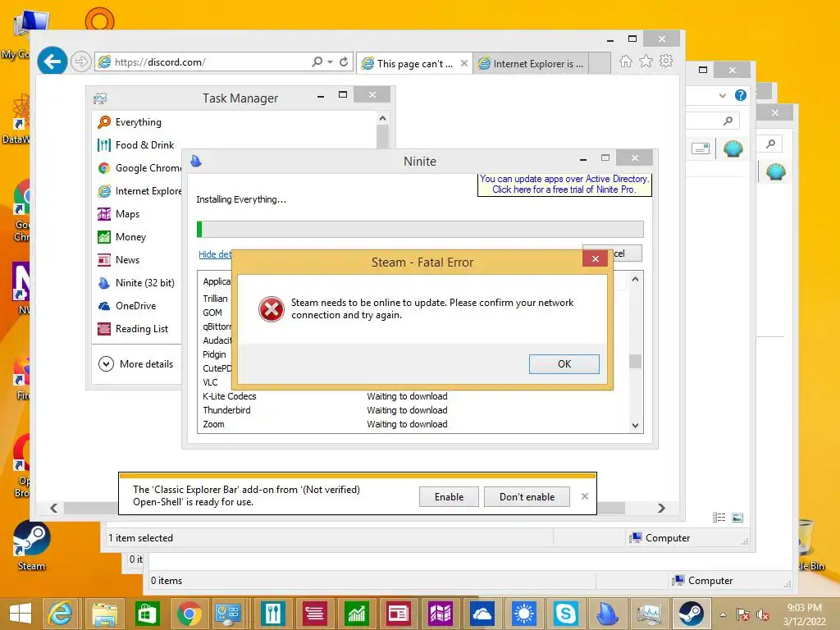The image size is (840, 630).
Task: Click the Ninite Pro free trial link
Action: 564,185
